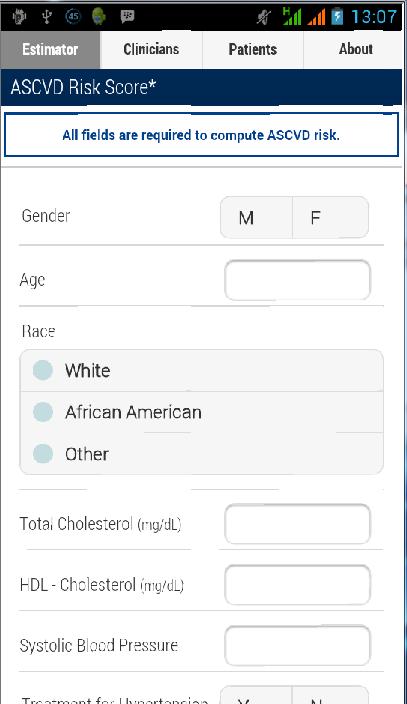The image size is (407, 704).
Task: Select the Other race radio option
Action: [201, 453]
